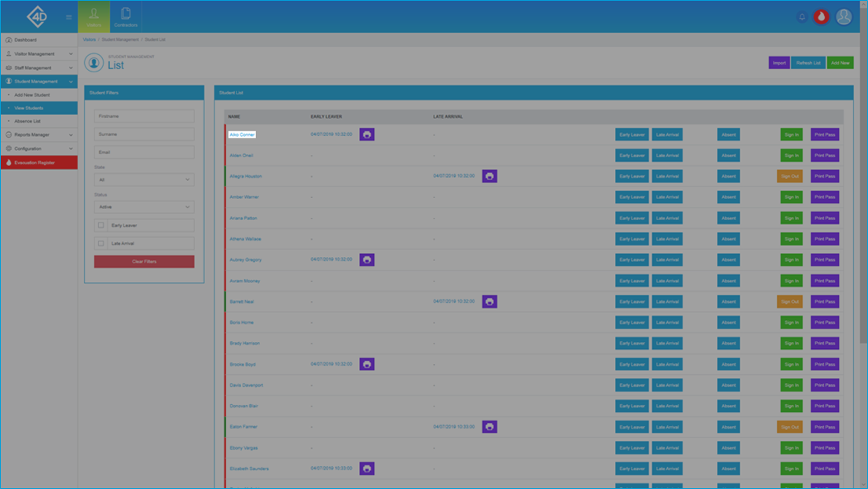Click print icon for Aubrey Gregory early leaver
The width and height of the screenshot is (868, 489).
[x=367, y=259]
